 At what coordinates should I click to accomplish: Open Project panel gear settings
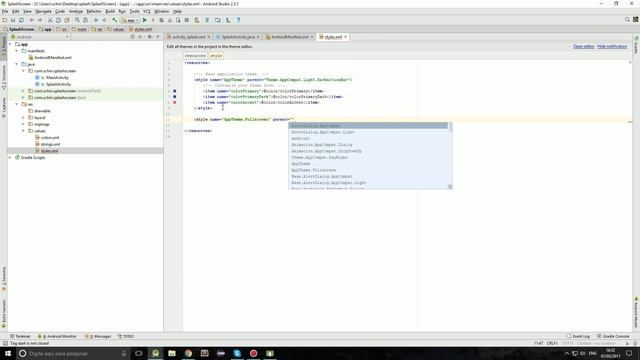(150, 37)
